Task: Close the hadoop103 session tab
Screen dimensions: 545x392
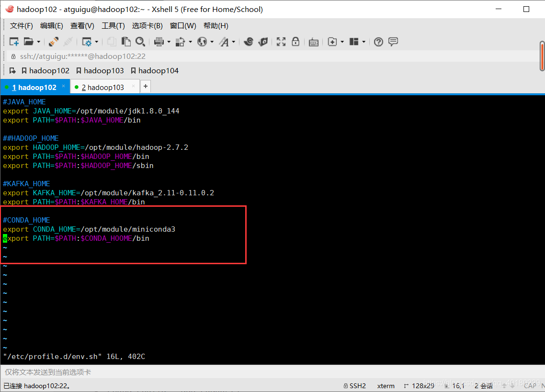Action: click(x=133, y=86)
